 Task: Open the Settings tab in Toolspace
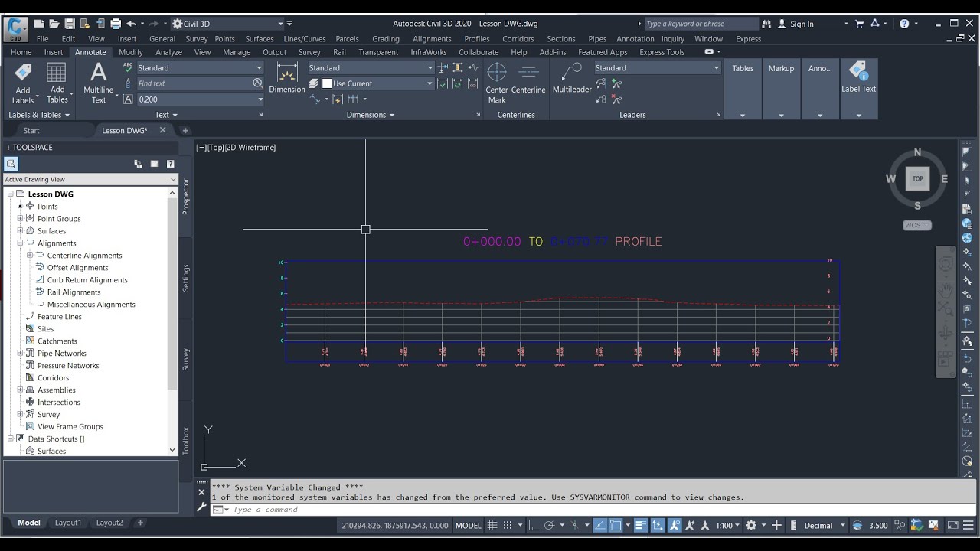185,278
